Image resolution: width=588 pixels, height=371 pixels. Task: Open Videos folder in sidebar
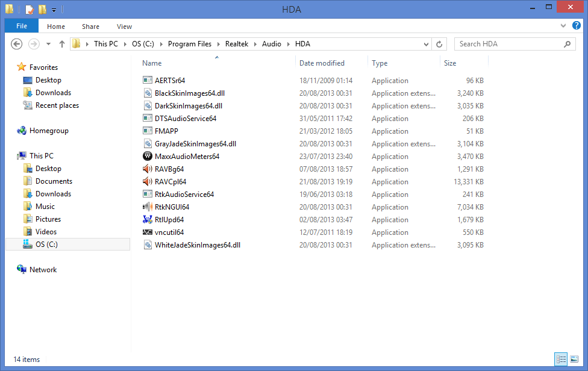pos(46,232)
